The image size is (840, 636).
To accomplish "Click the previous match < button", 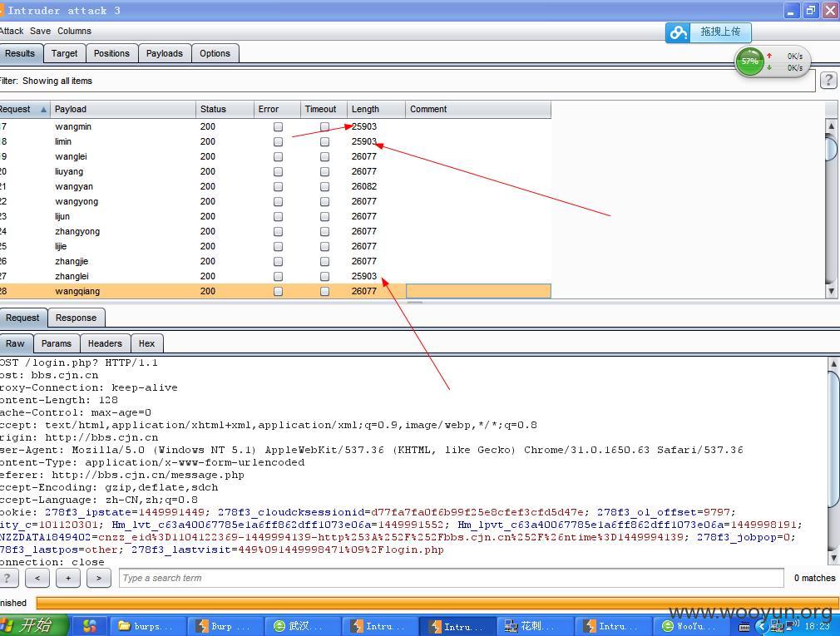I will (37, 578).
